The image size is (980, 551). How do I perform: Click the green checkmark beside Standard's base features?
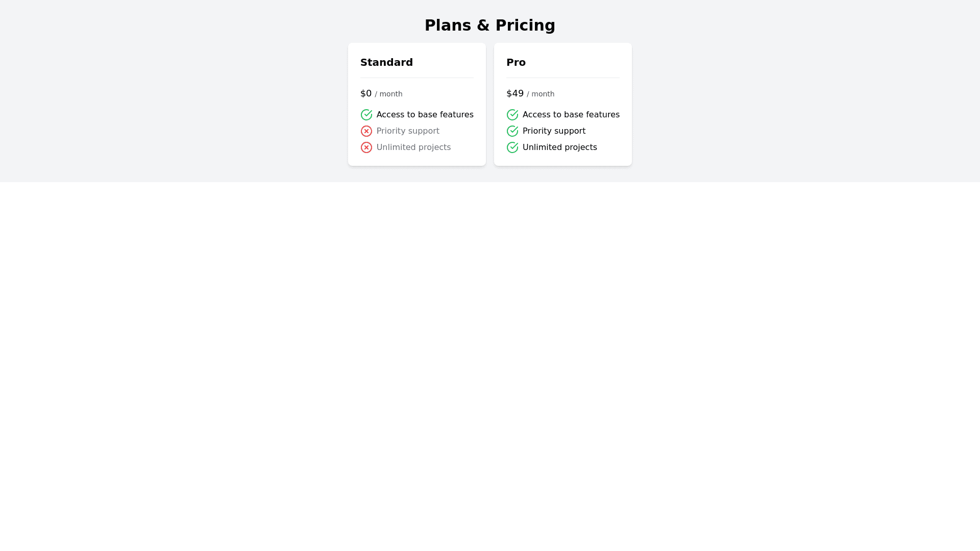pos(366,115)
